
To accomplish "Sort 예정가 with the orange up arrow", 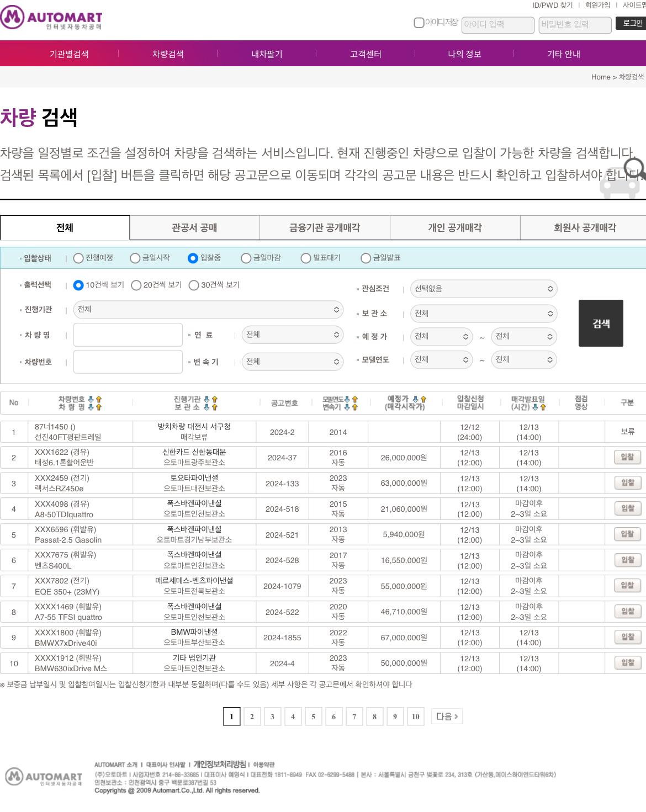I will coord(423,399).
